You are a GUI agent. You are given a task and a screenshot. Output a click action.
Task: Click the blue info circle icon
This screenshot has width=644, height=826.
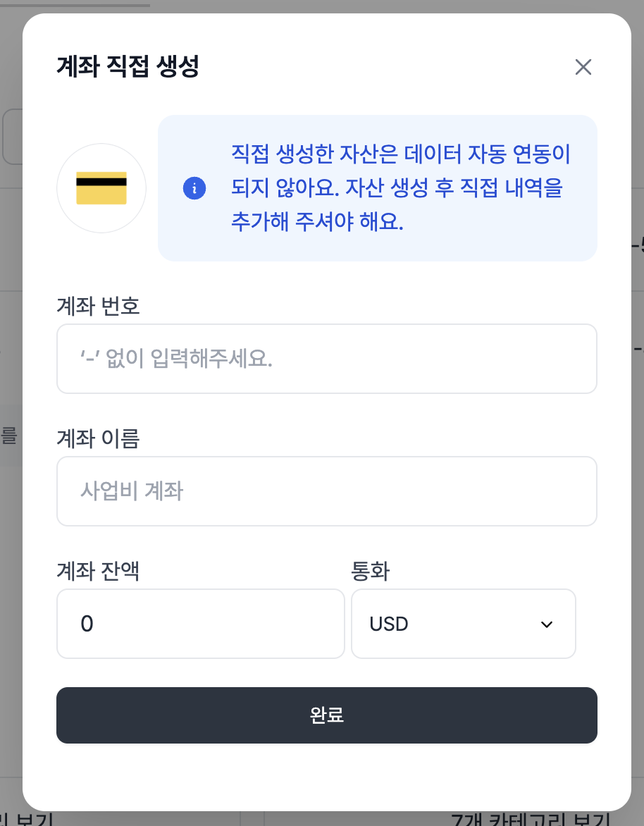194,188
